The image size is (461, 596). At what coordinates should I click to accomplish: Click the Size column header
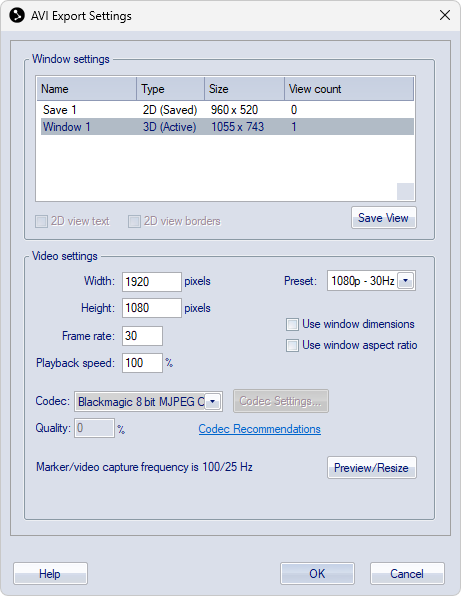pyautogui.click(x=244, y=89)
